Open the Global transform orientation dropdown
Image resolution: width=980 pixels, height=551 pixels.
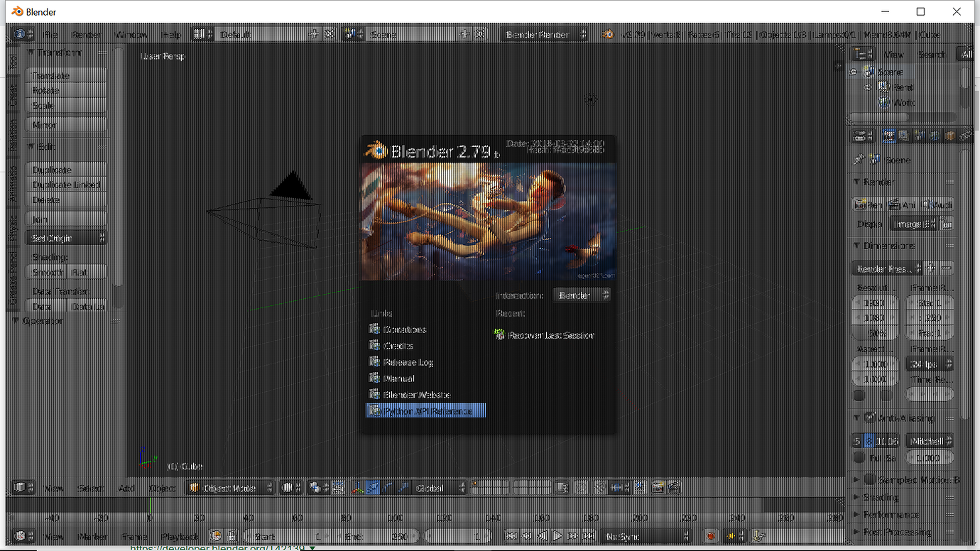(440, 488)
